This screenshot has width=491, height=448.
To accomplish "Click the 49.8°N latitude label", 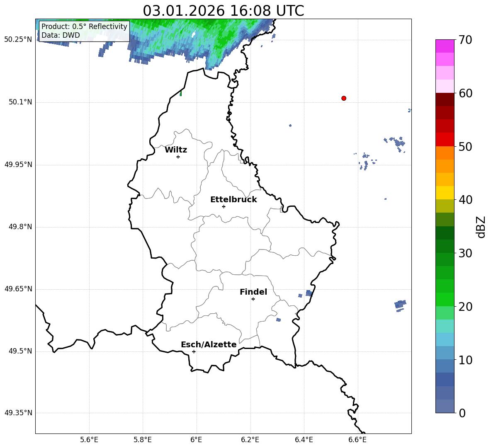I will [20, 227].
